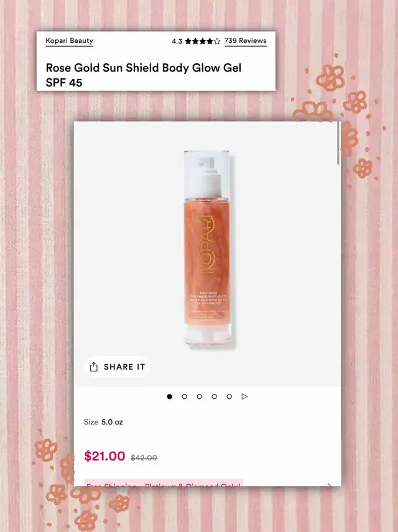
Task: Select the first carousel dot
Action: (x=170, y=396)
